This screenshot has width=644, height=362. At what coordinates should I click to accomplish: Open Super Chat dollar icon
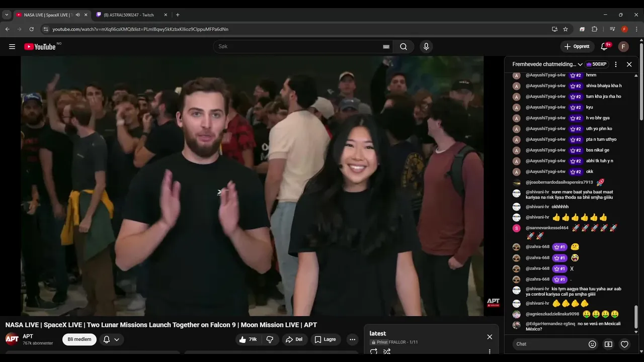pos(608,344)
